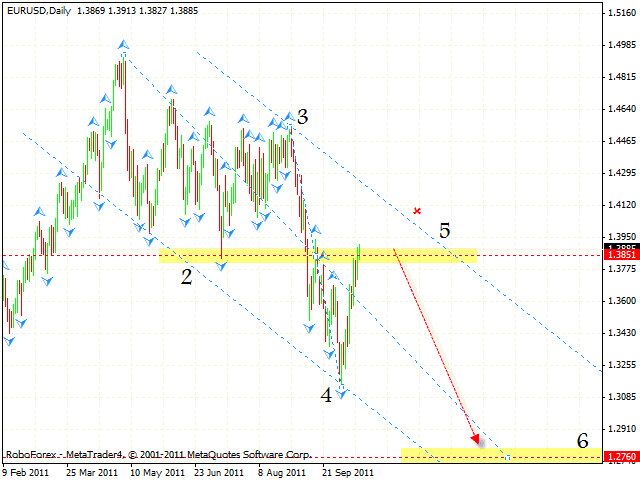
Task: Select the wave label 5
Action: [444, 231]
